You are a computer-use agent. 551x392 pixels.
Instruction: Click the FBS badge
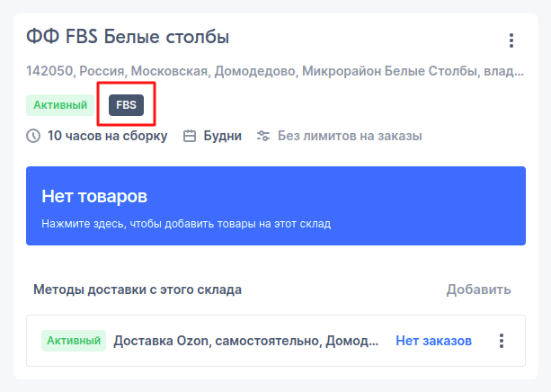point(126,105)
